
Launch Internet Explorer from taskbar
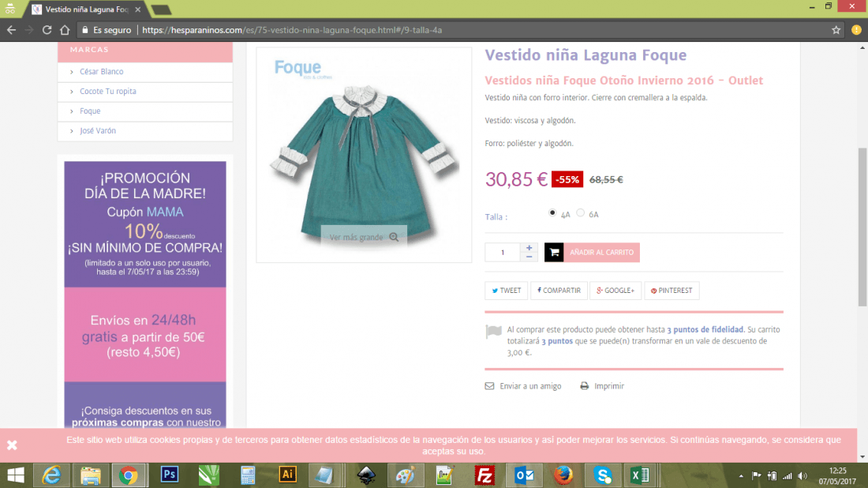51,475
